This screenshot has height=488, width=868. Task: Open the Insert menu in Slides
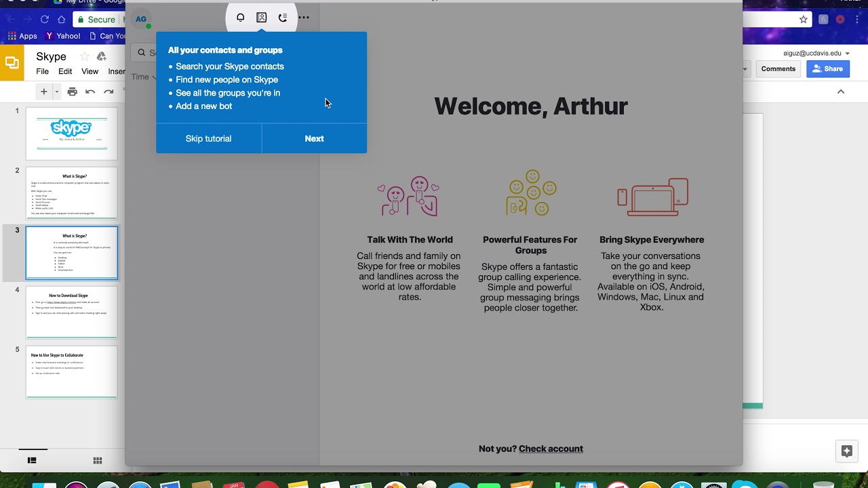(117, 71)
